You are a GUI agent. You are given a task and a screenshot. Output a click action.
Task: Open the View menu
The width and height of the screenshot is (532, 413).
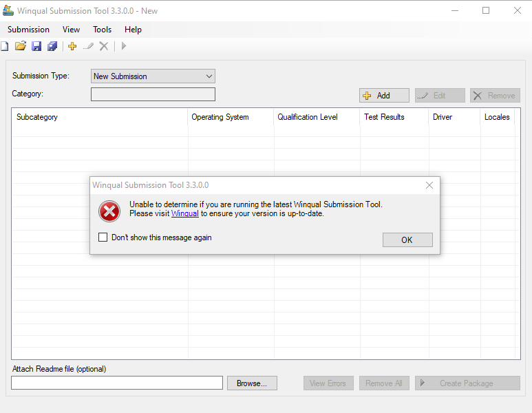[72, 30]
